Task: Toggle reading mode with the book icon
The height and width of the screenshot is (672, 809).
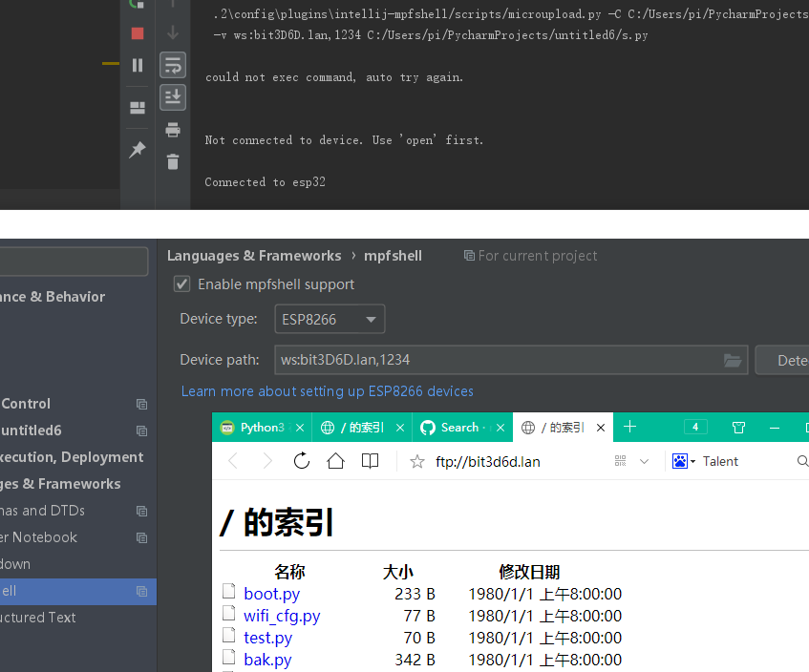Action: [x=372, y=460]
